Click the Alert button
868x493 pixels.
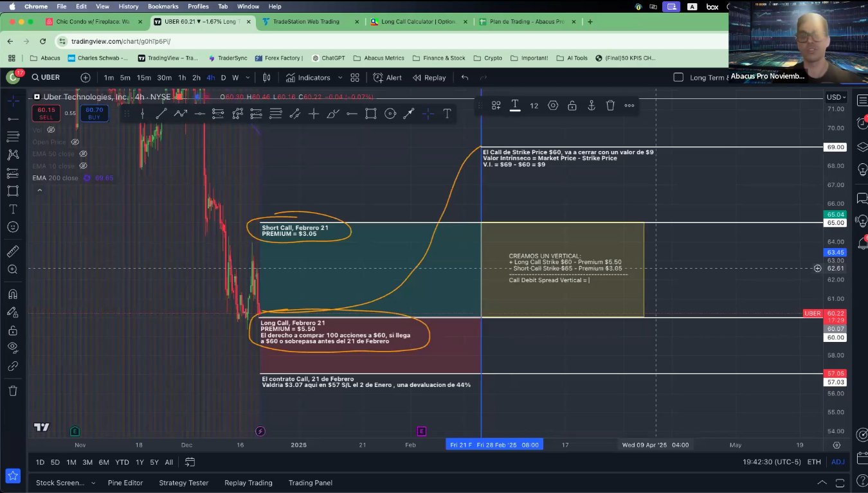[x=387, y=78]
